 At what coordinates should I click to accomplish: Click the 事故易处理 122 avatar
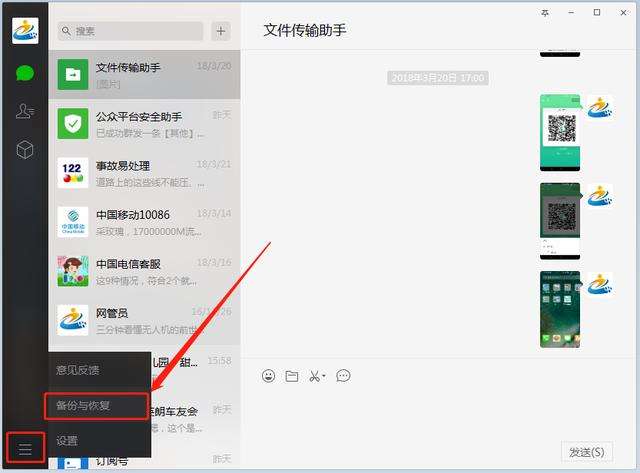(73, 173)
